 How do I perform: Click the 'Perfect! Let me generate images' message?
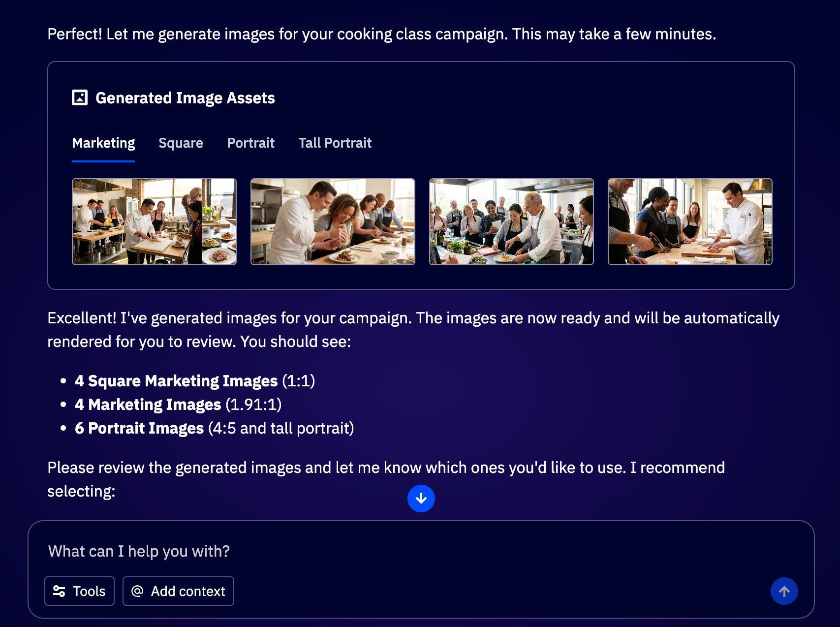coord(382,34)
